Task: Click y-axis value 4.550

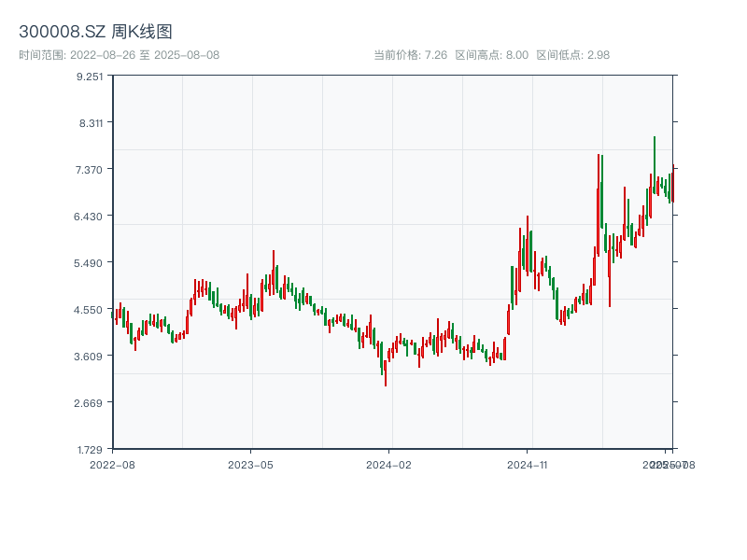Action: 88,310
